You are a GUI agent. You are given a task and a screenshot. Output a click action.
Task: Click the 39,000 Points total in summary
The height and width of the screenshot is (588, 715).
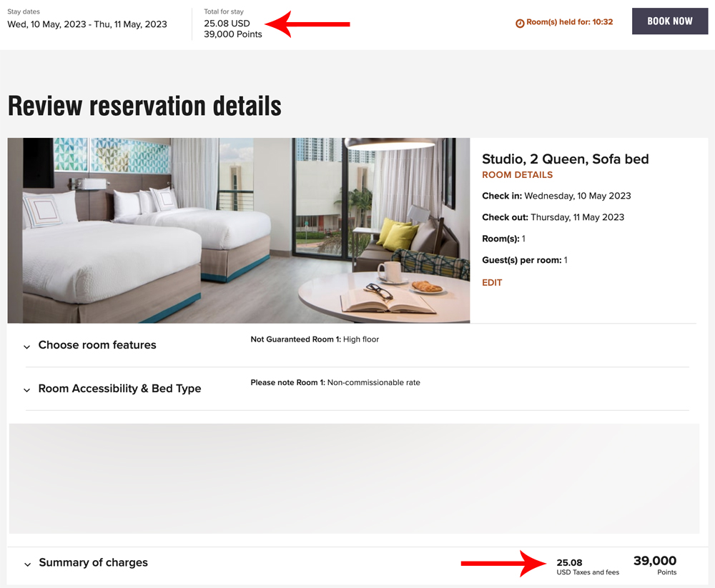(655, 565)
